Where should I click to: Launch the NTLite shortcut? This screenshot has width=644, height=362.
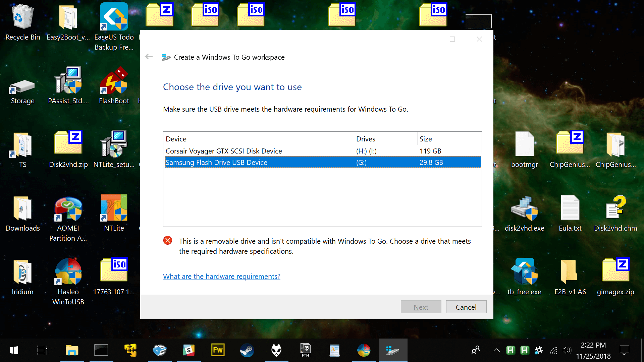click(x=114, y=213)
